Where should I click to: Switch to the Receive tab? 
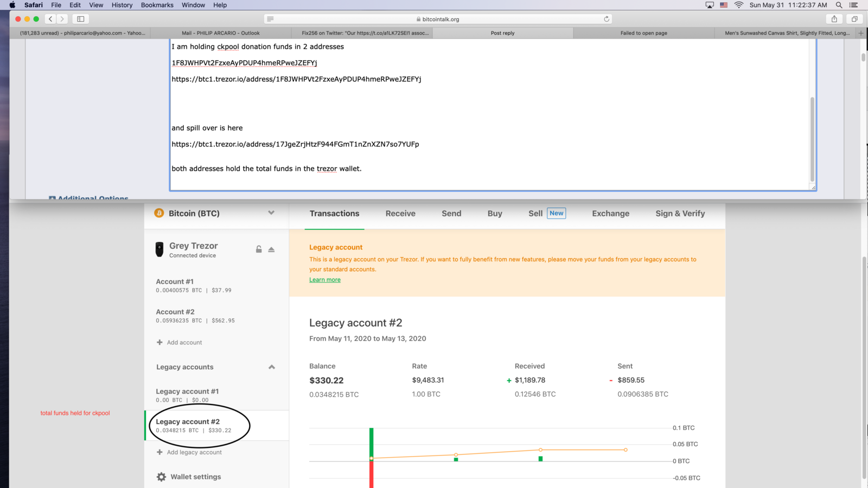coord(400,214)
